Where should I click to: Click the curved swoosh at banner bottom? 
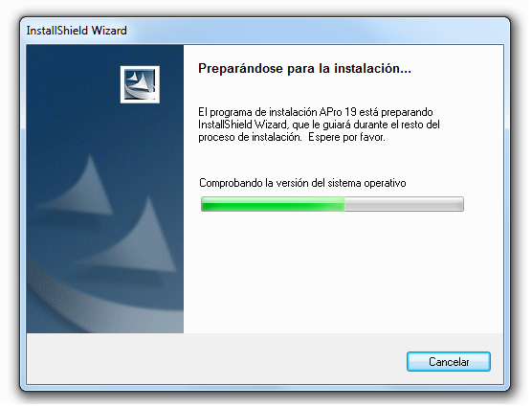85,306
